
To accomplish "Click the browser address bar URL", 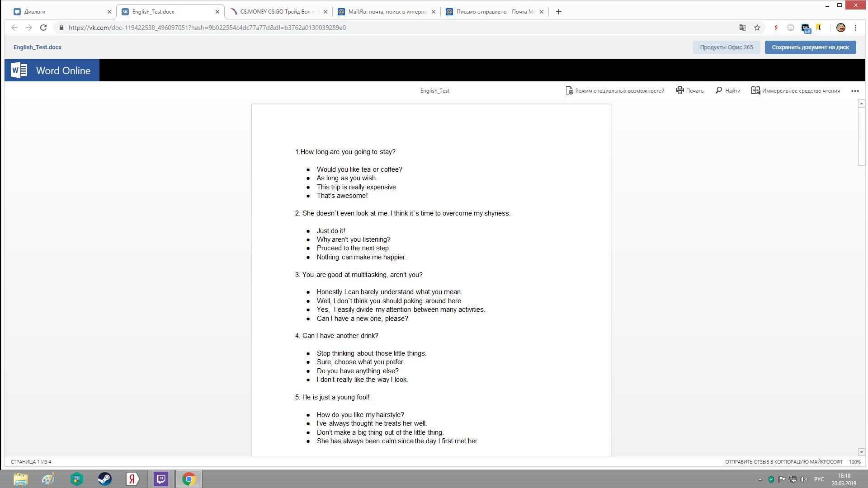I will coord(207,28).
